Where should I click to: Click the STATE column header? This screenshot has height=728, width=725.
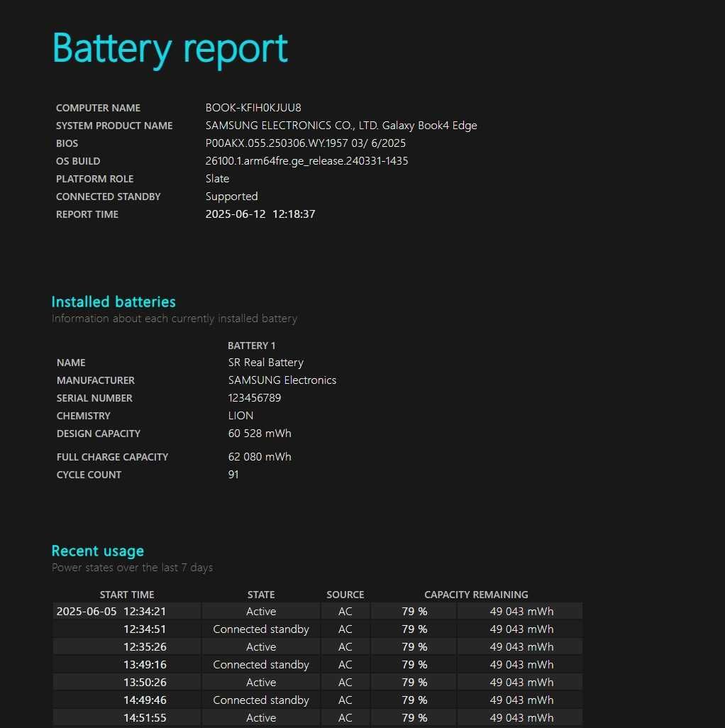tap(261, 595)
